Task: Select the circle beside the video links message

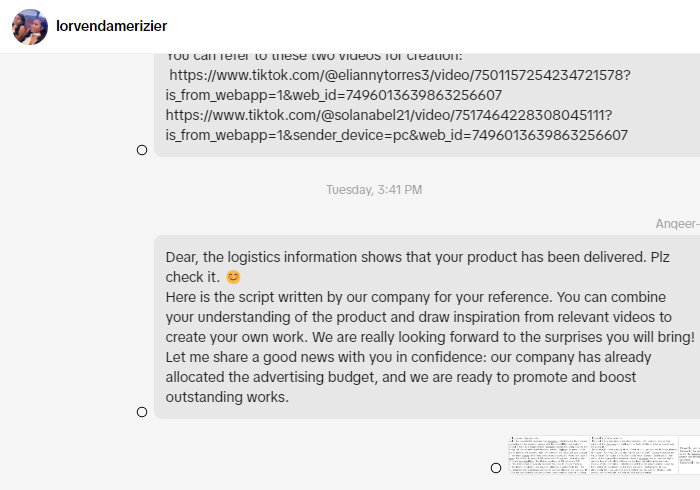Action: click(x=142, y=150)
